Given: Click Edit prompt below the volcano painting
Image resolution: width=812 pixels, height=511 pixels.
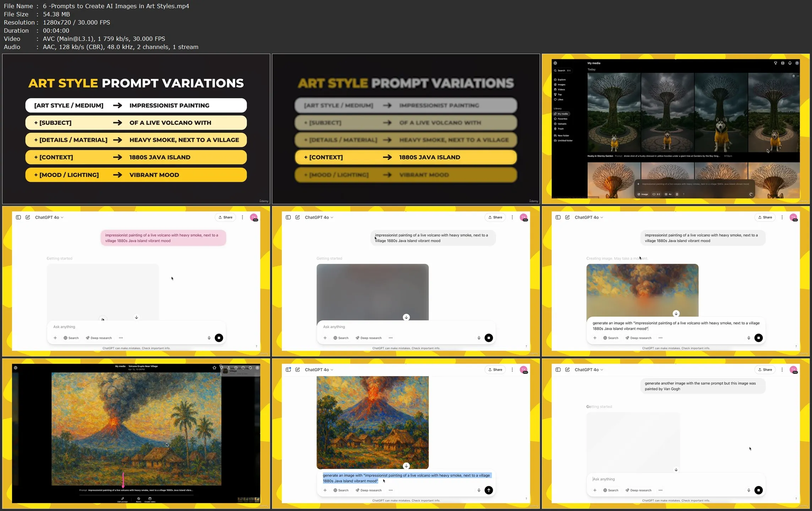Looking at the screenshot, I should 122,500.
